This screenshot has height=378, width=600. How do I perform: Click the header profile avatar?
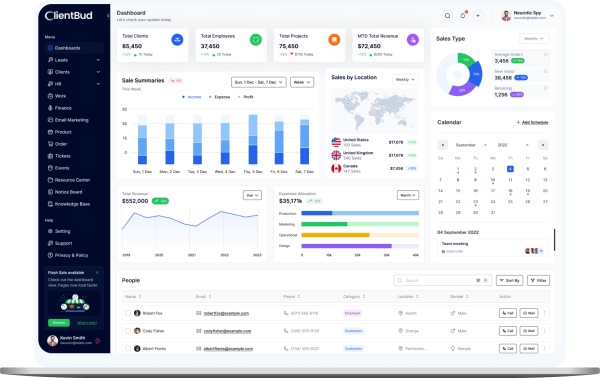[506, 16]
